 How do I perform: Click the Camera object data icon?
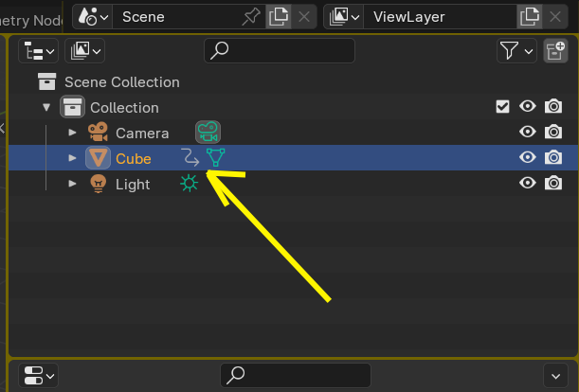click(x=208, y=133)
